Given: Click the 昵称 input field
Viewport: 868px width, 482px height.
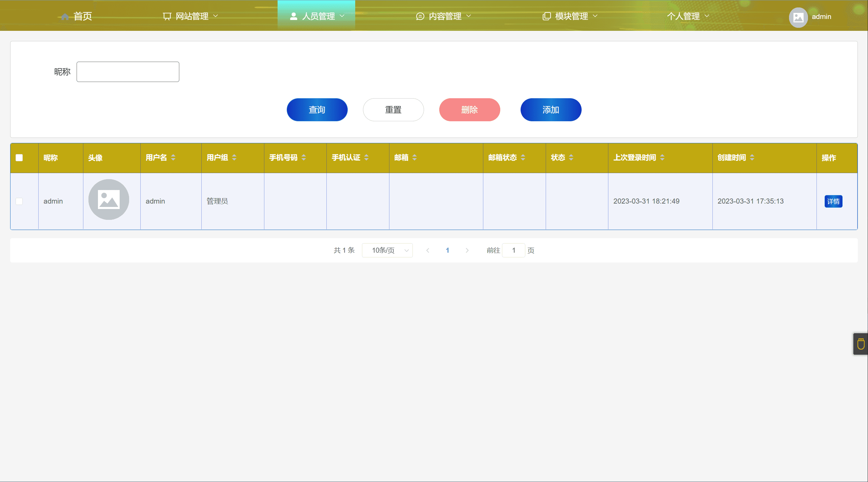Looking at the screenshot, I should tap(128, 72).
